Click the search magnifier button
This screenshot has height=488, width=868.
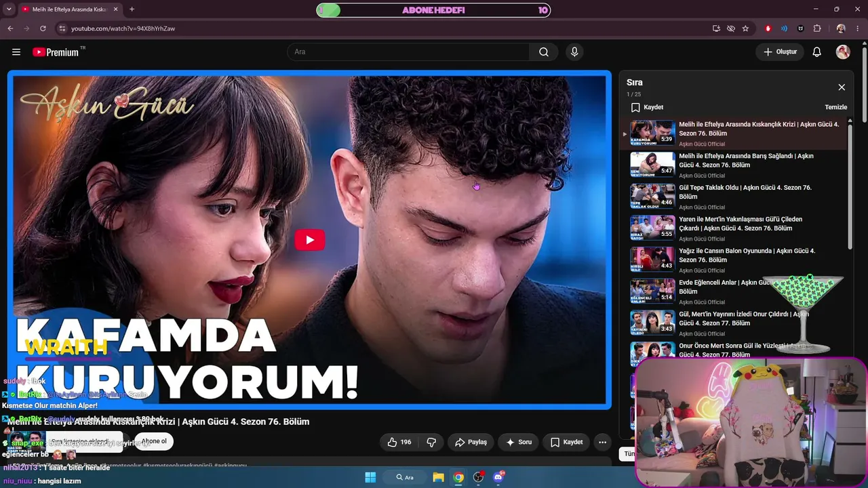pos(544,52)
